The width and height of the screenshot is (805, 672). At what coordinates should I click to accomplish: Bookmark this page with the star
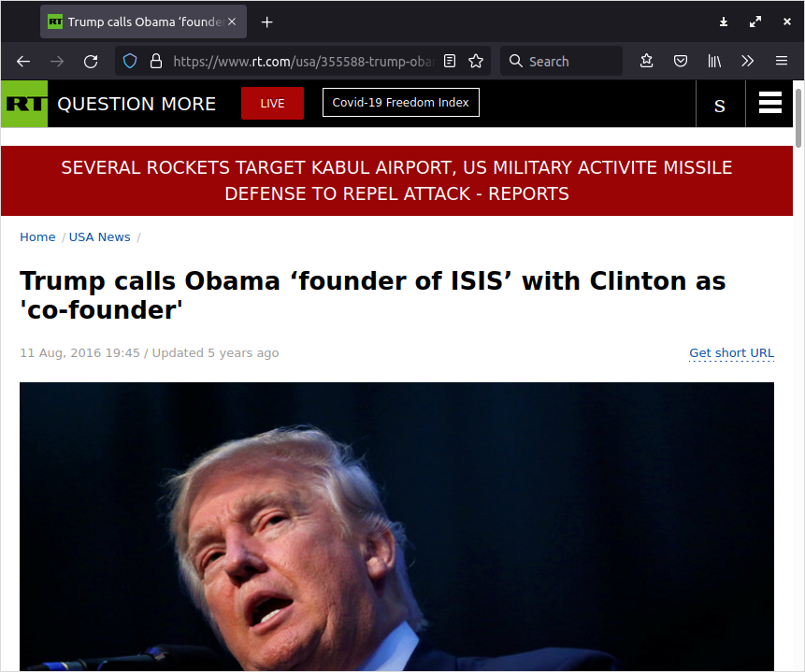pos(476,62)
